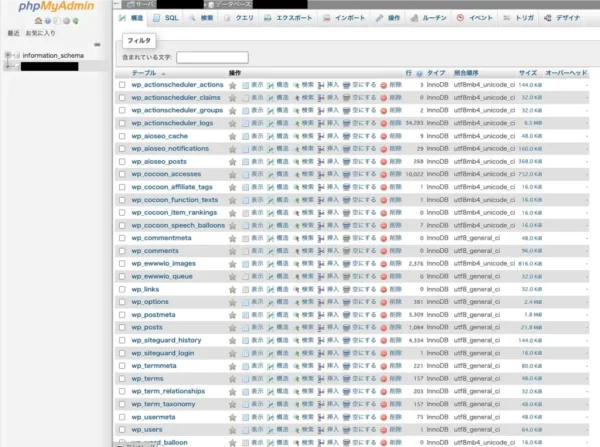600x447 pixels.
Task: Check the wp_posts row checkbox
Action: 122,328
